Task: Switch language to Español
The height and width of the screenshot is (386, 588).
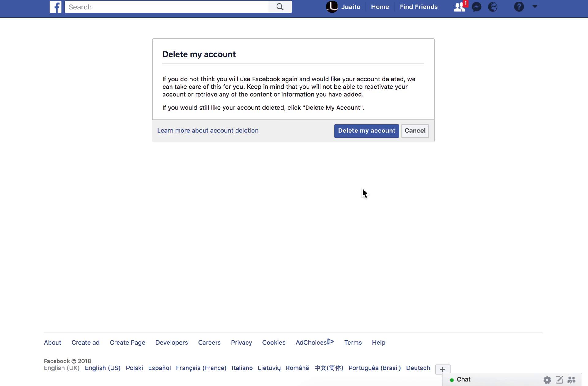Action: (x=160, y=368)
